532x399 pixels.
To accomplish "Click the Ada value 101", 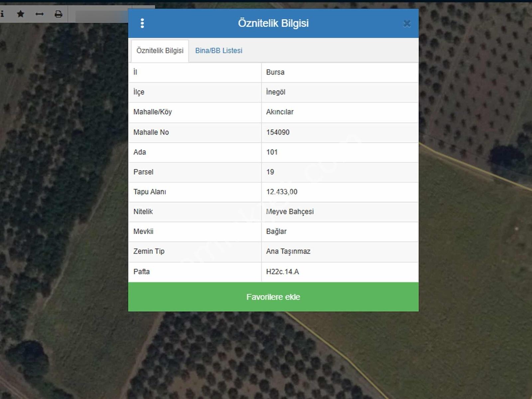I will coord(272,152).
